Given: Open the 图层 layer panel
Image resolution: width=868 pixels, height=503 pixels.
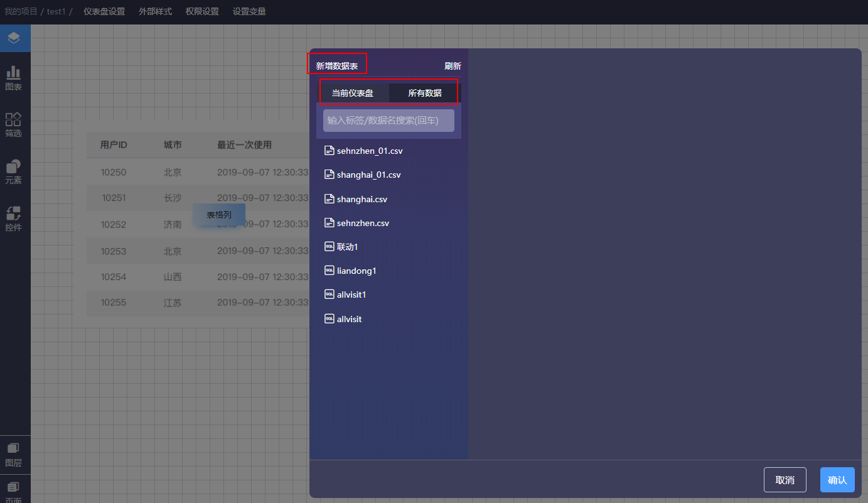Looking at the screenshot, I should 14,455.
